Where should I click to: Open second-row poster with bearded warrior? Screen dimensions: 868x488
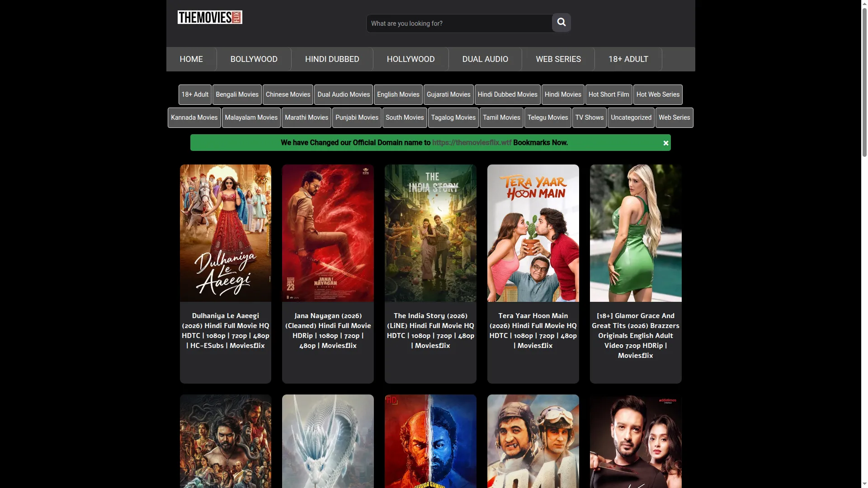click(x=226, y=441)
